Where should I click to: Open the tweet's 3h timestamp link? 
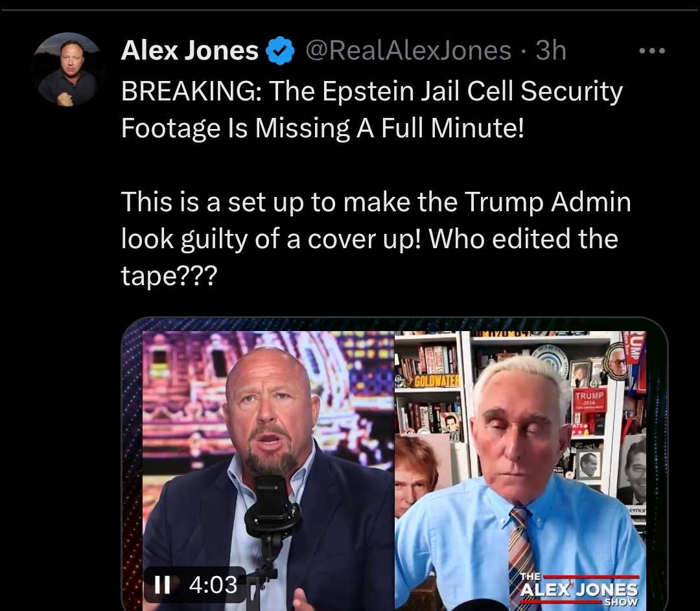(551, 50)
